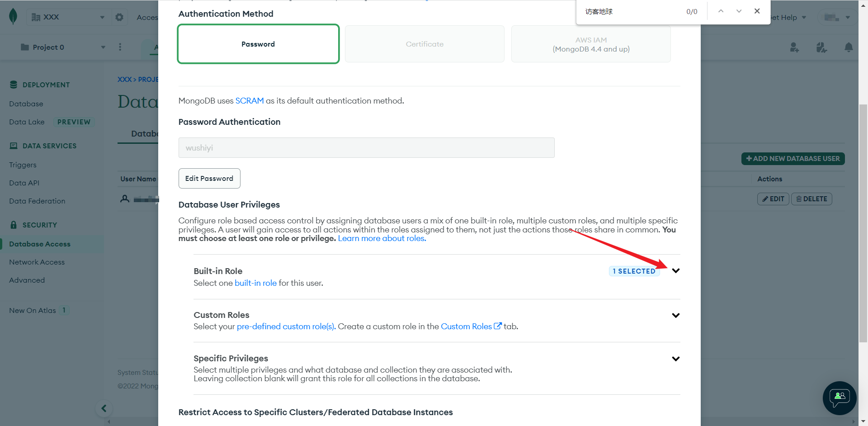Choose AWS IAM authentication method
868x426 pixels.
pyautogui.click(x=591, y=44)
